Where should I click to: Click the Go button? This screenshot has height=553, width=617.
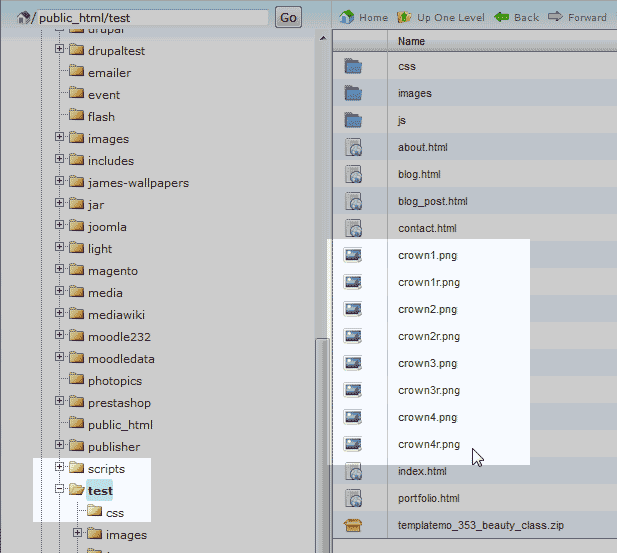coord(288,17)
